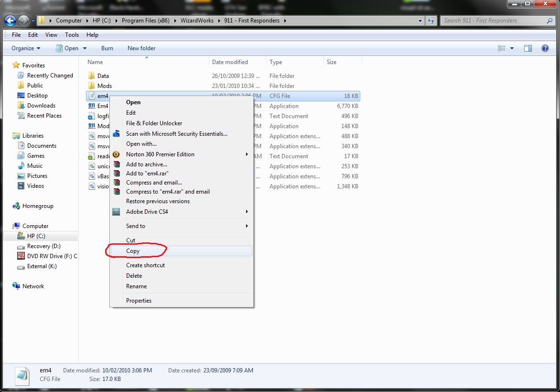Open the address bar history dropdown

(420, 21)
